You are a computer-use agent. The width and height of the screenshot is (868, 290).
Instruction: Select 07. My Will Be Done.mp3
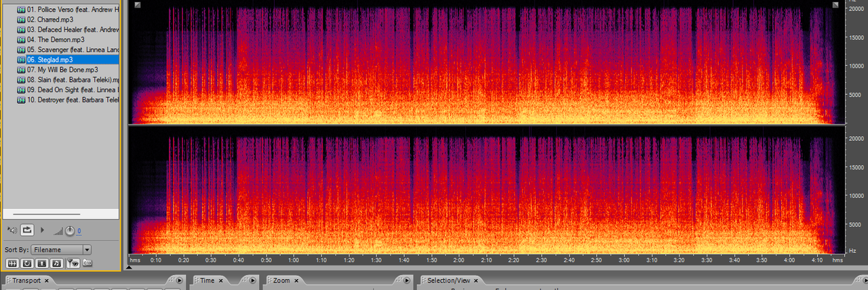(x=62, y=70)
